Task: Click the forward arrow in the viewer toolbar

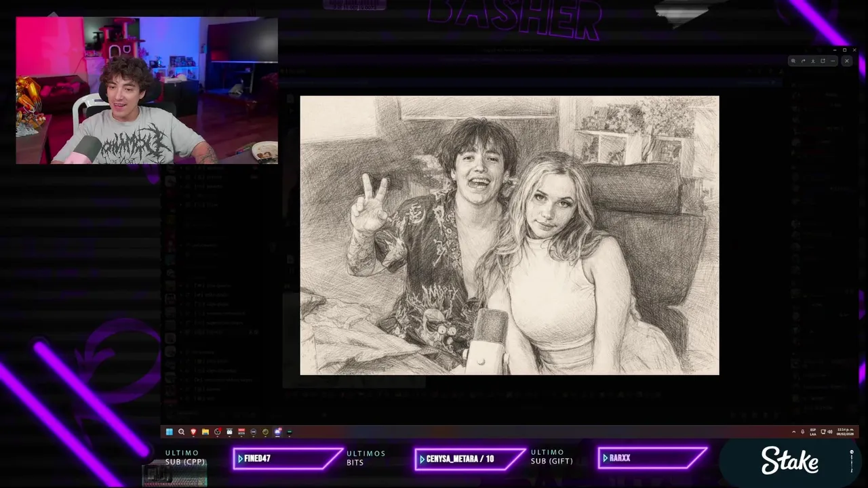Action: (x=804, y=61)
